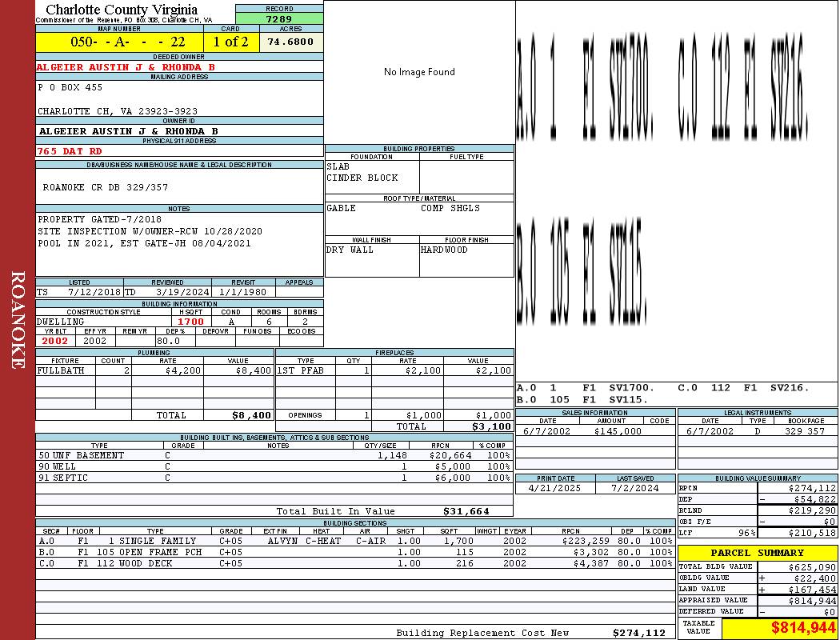Click listed date 7/12/2018
Screen dimensions: 840x640
[94, 293]
